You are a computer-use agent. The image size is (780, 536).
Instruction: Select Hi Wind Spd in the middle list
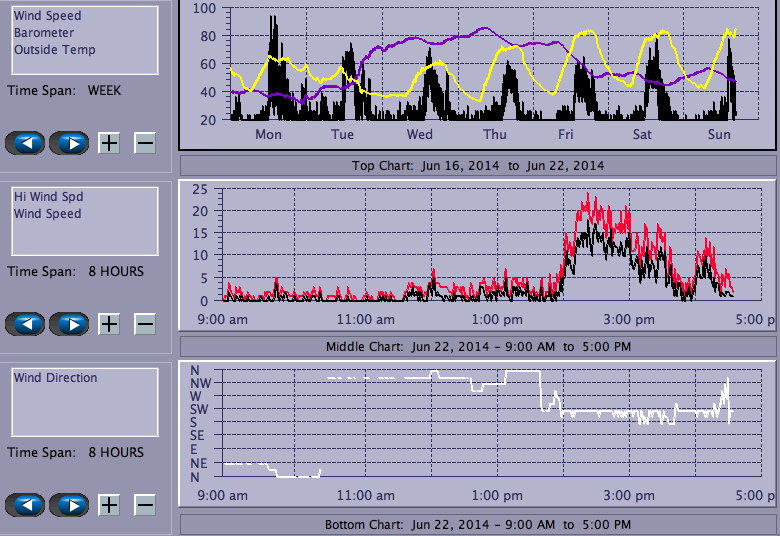click(x=48, y=197)
